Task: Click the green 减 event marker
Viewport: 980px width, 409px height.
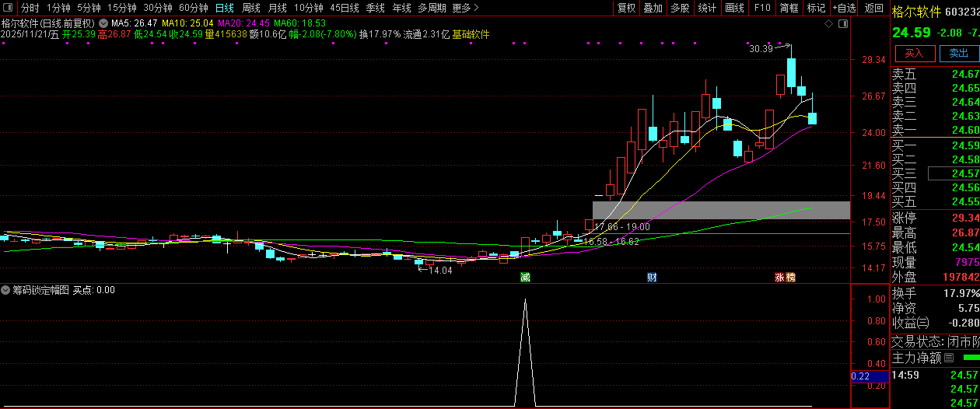Action: tap(525, 277)
